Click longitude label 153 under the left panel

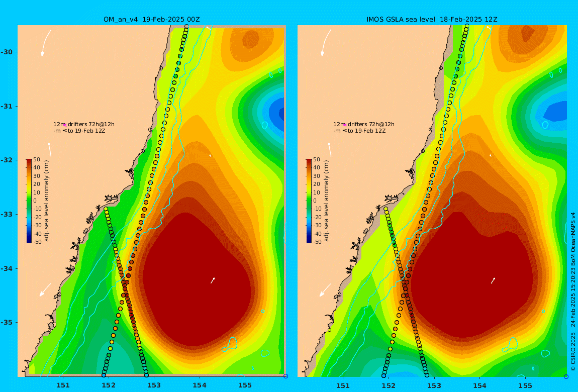tap(154, 385)
